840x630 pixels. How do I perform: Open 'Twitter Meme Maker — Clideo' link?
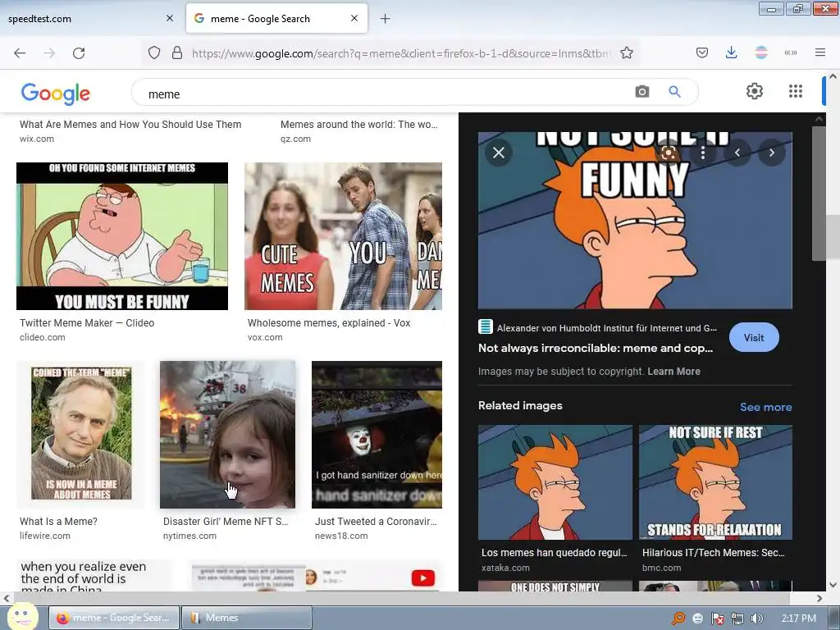tap(87, 323)
